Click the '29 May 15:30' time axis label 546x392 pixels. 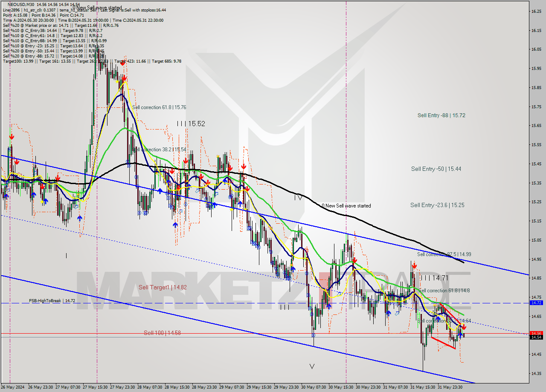tap(259, 387)
